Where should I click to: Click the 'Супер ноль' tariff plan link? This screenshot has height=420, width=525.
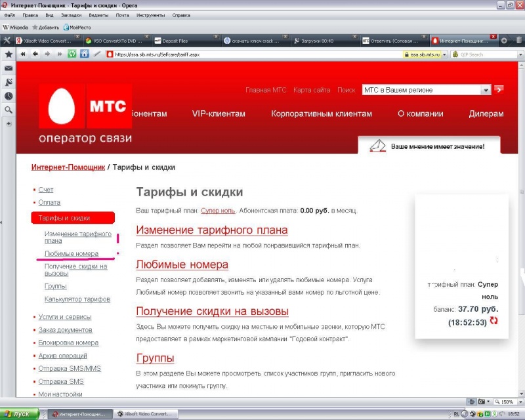(x=218, y=211)
